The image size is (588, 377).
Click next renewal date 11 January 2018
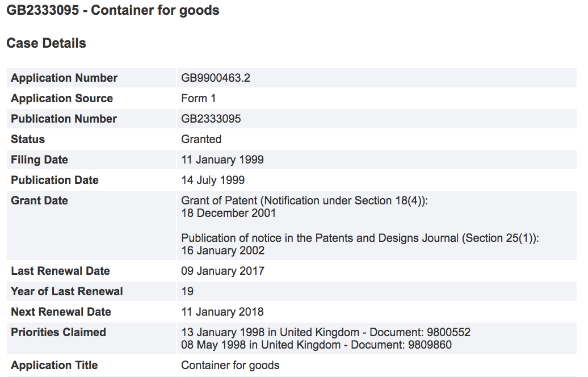tap(222, 312)
